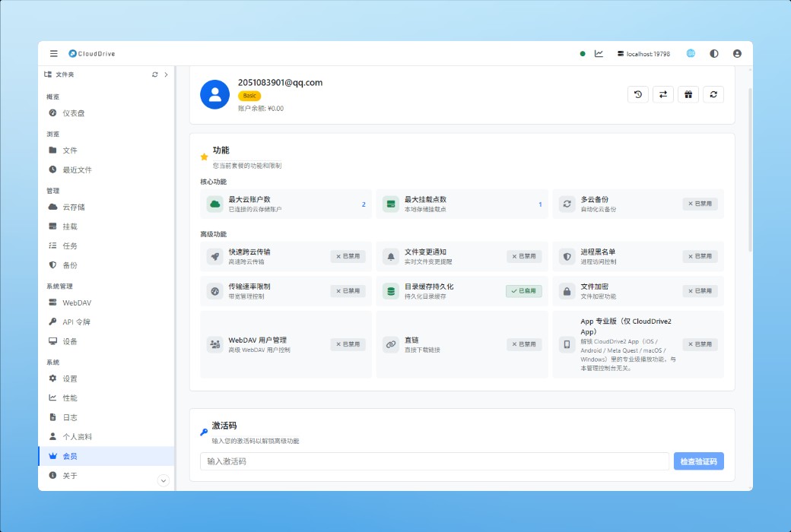Screen dimensions: 791x532
Task: Click the 进程黑名单 shield icon
Action: point(567,256)
